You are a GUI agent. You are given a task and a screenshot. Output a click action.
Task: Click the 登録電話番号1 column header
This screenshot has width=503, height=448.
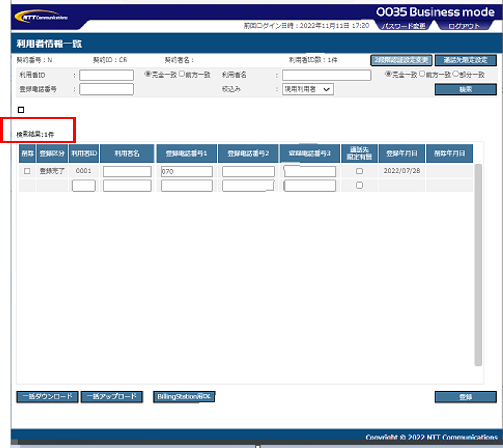tap(186, 154)
